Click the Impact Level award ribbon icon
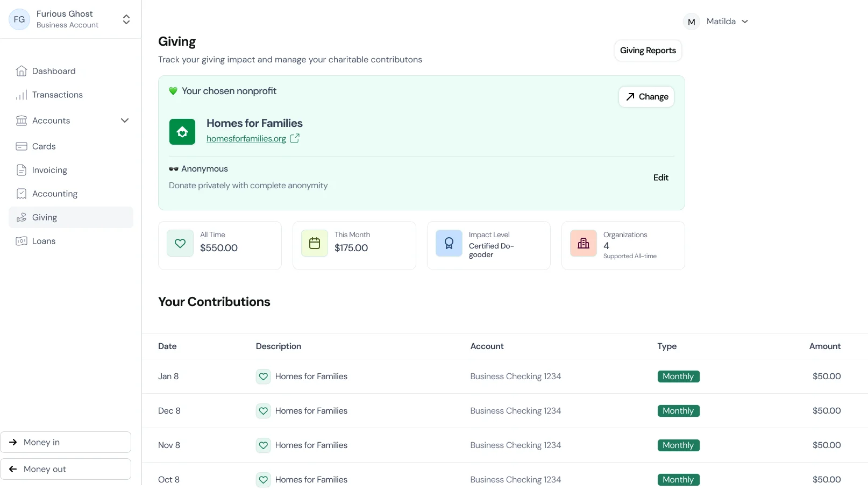The image size is (868, 490). tap(449, 244)
